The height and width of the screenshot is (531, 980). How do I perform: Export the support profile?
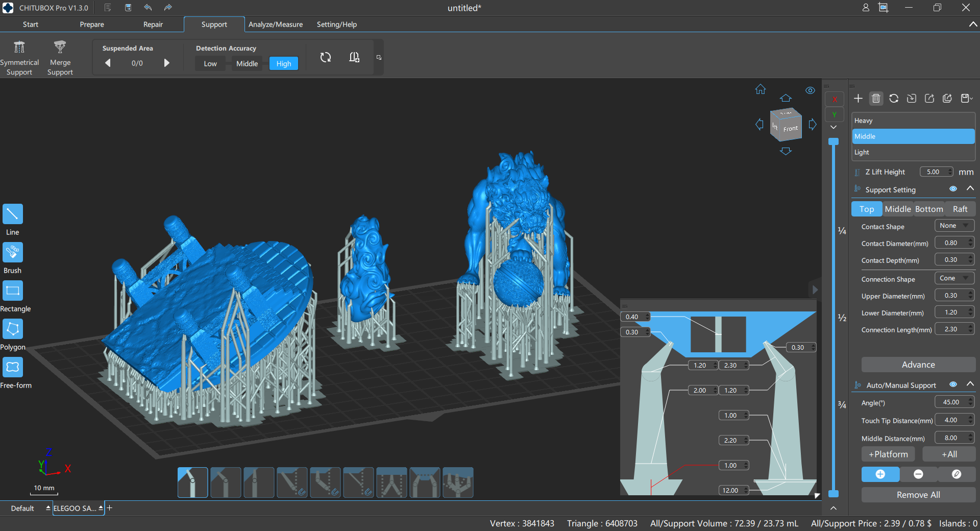929,99
